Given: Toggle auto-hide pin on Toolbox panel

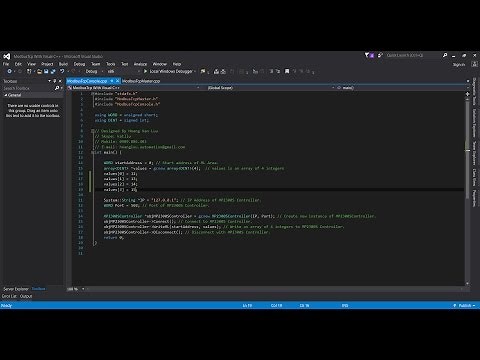Looking at the screenshot, I should [x=55, y=81].
